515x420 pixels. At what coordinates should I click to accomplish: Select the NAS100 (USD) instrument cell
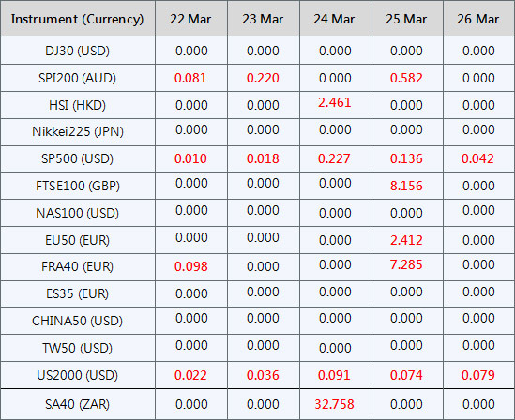pos(78,213)
